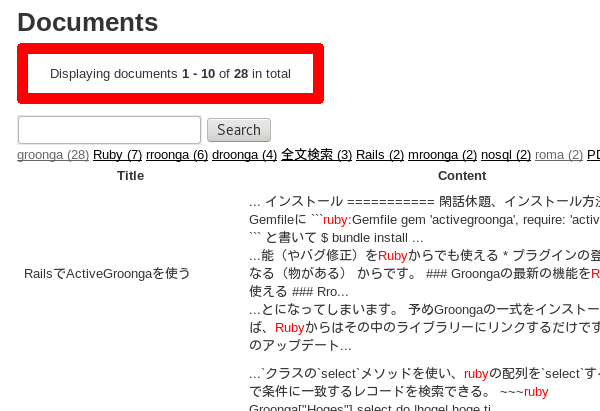The height and width of the screenshot is (411, 600).
Task: Open the droonga (4) tag link
Action: 244,155
